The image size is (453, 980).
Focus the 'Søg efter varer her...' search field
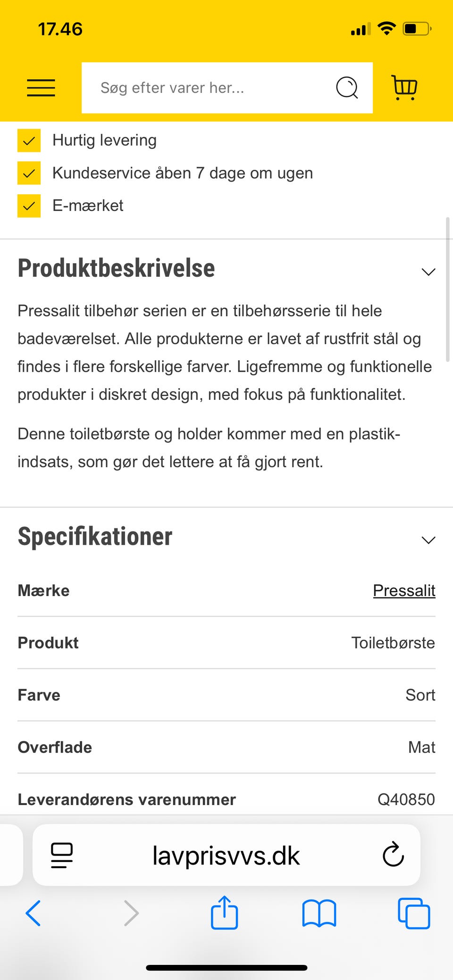(208, 88)
